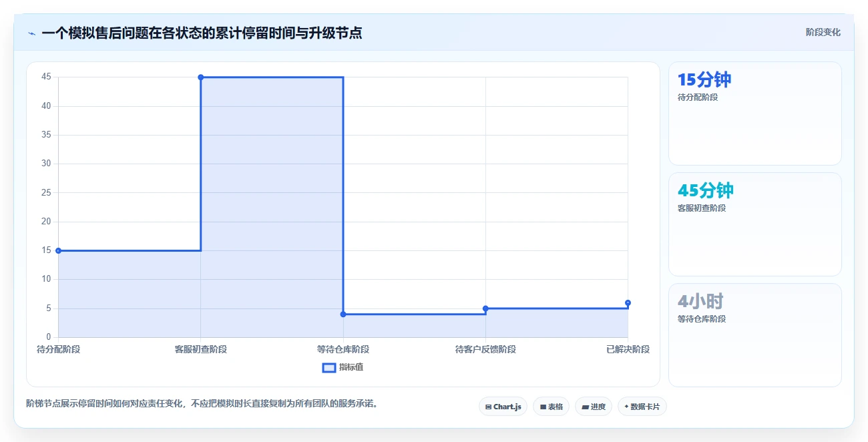The width and height of the screenshot is (868, 442).
Task: Click the x-axis label 已解决阶段
Action: pyautogui.click(x=628, y=349)
